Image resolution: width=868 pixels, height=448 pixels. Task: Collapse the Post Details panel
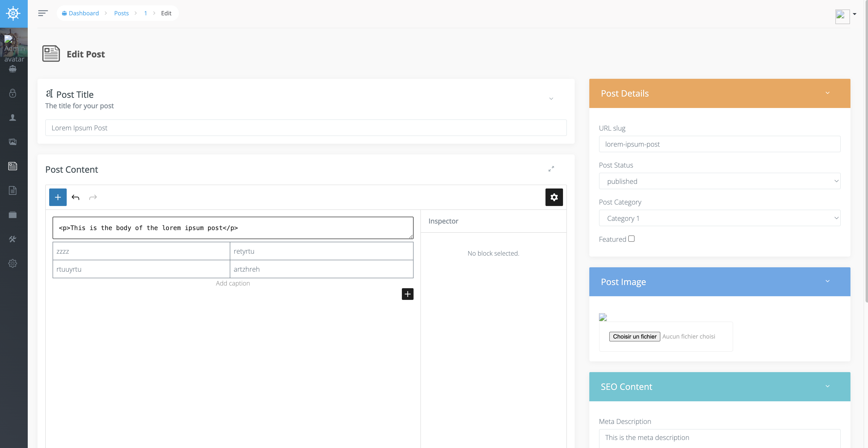[x=828, y=93]
